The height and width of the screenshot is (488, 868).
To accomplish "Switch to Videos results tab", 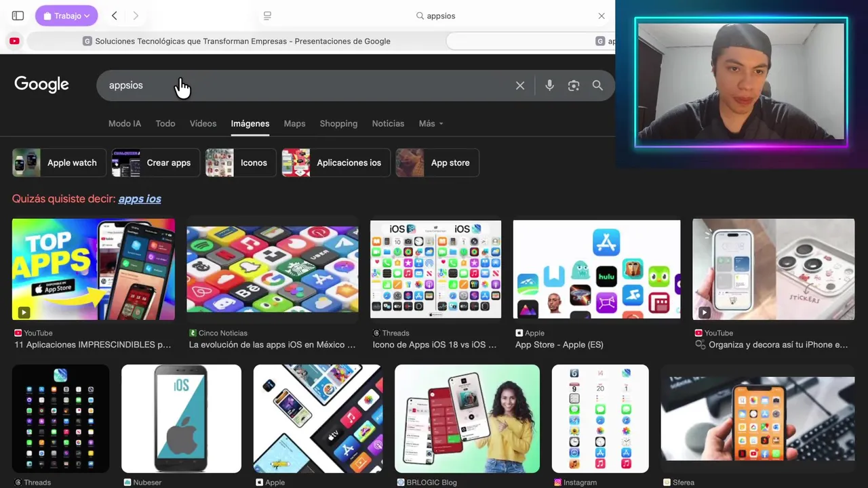I will [203, 123].
